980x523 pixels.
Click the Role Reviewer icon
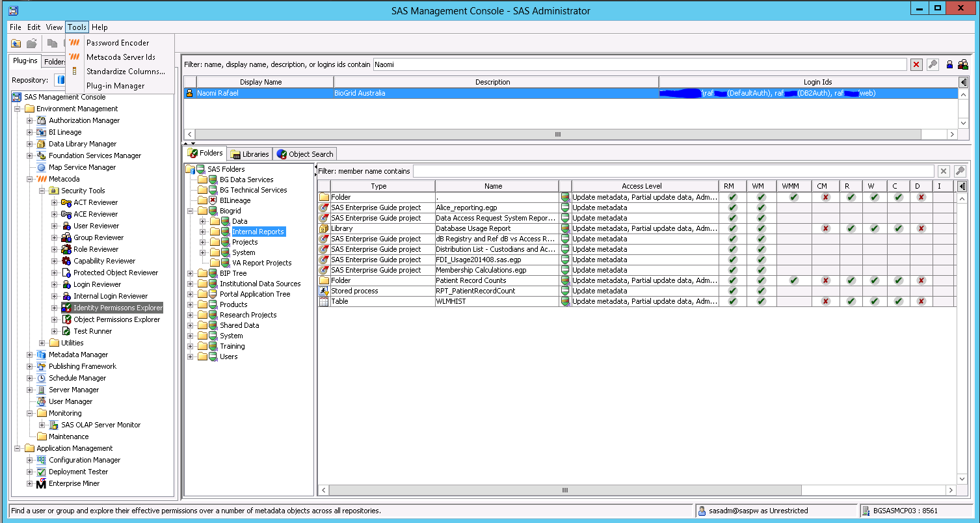coord(66,249)
